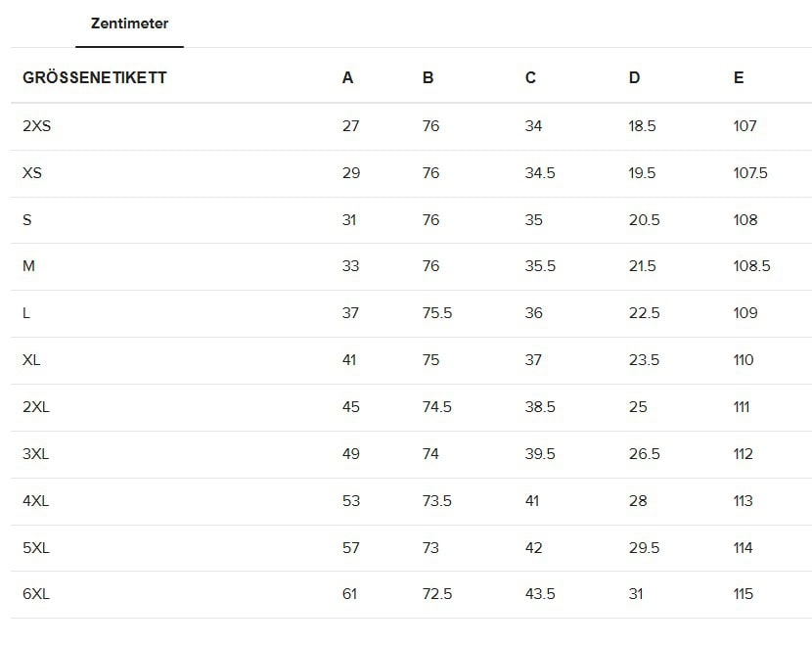This screenshot has width=812, height=646.
Task: Click column header C
Action: [530, 78]
